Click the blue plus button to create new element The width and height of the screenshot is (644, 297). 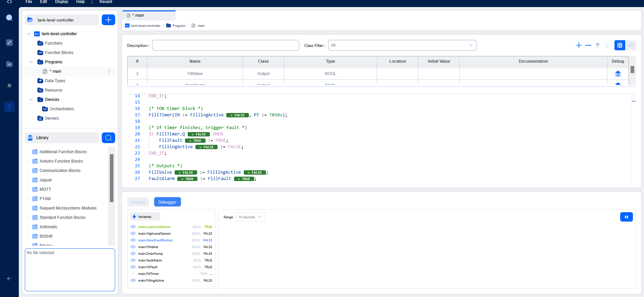coord(108,20)
